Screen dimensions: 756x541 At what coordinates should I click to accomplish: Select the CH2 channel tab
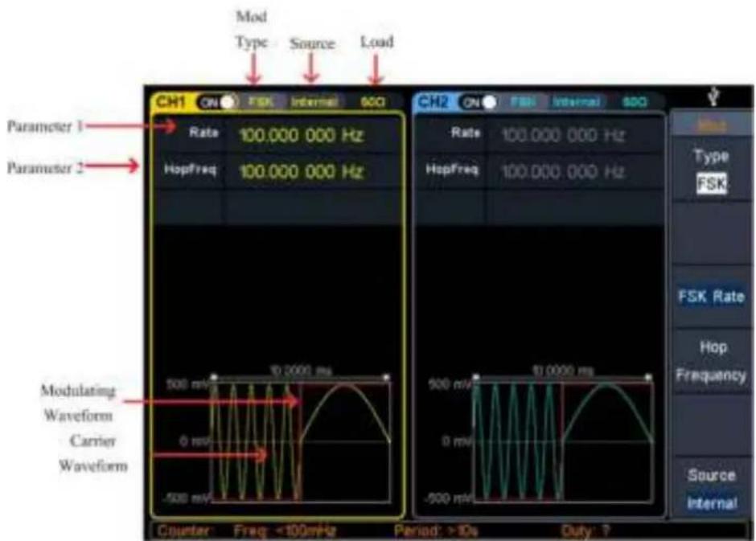click(433, 102)
